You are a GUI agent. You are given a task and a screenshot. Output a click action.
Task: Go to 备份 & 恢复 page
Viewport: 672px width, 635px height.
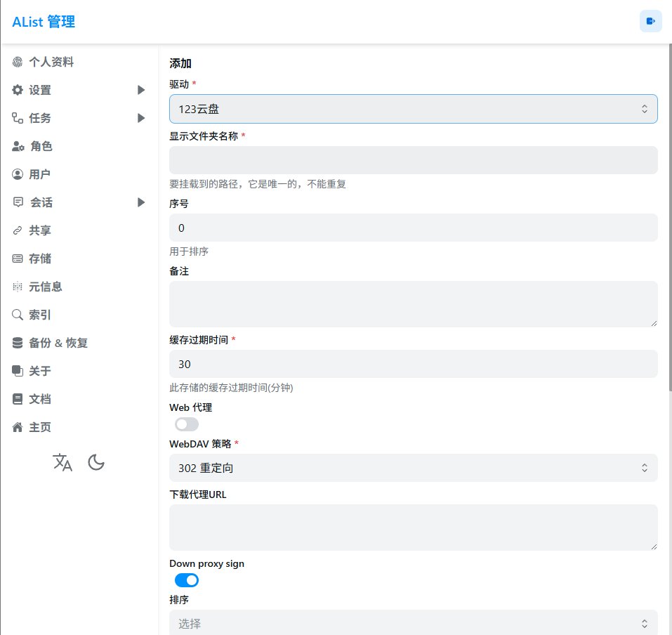click(58, 343)
